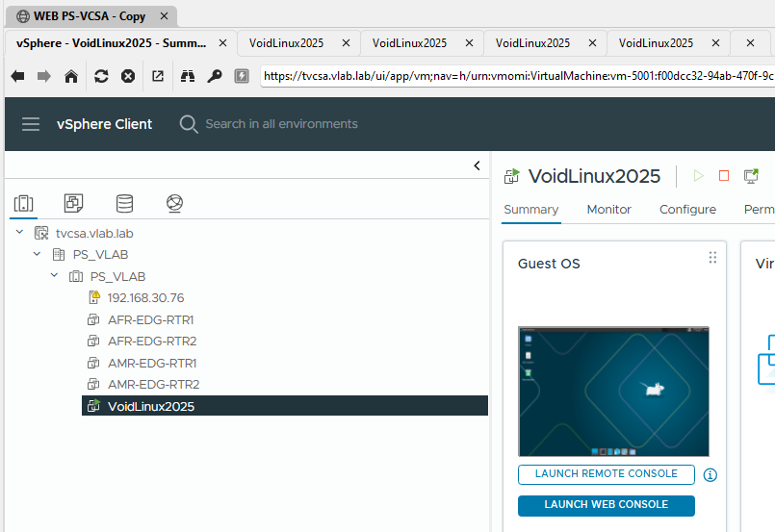Click the Guest OS card drag handle
775x532 pixels.
(712, 258)
